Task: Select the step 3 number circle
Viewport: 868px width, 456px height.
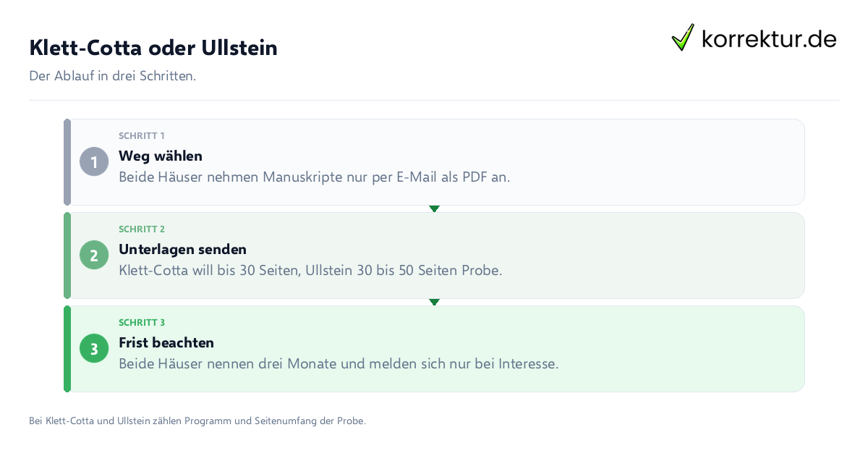Action: pyautogui.click(x=94, y=348)
